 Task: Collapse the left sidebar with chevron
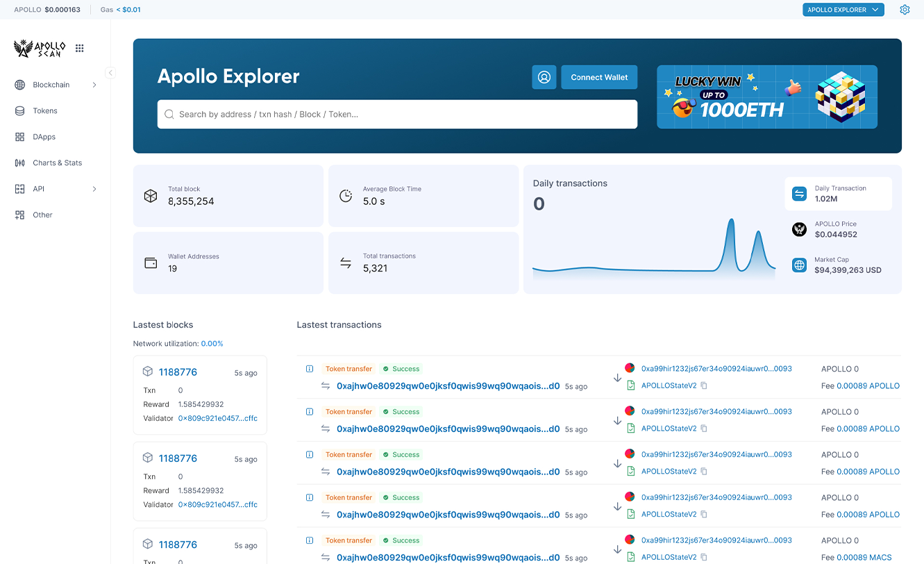click(110, 73)
